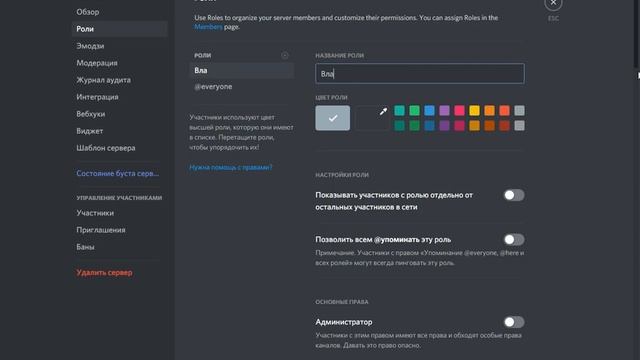This screenshot has height=360, width=640.
Task: Choose the dark red swatch in bottom row
Action: pyautogui.click(x=504, y=125)
